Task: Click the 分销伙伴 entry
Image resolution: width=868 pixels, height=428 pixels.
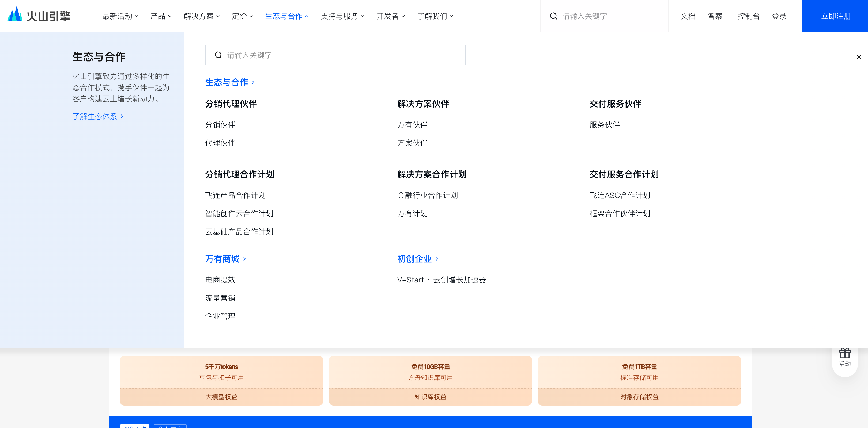Action: [x=220, y=125]
